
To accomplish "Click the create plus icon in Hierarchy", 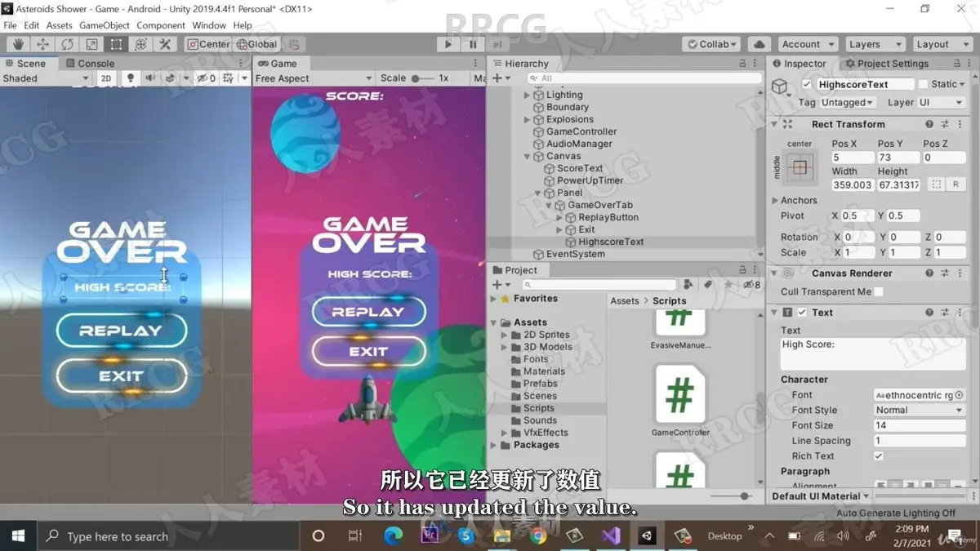I will (497, 78).
